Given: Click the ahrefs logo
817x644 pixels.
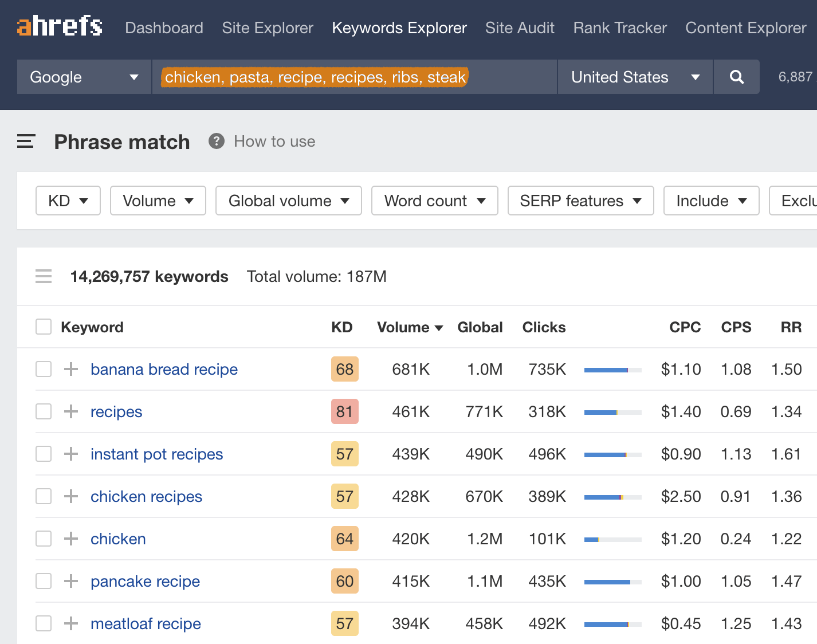Looking at the screenshot, I should (x=60, y=26).
